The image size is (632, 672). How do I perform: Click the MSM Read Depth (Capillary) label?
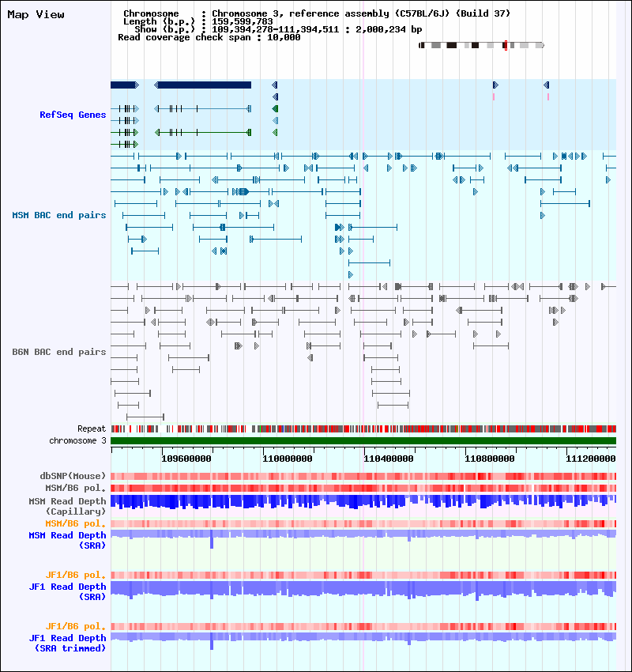click(67, 506)
